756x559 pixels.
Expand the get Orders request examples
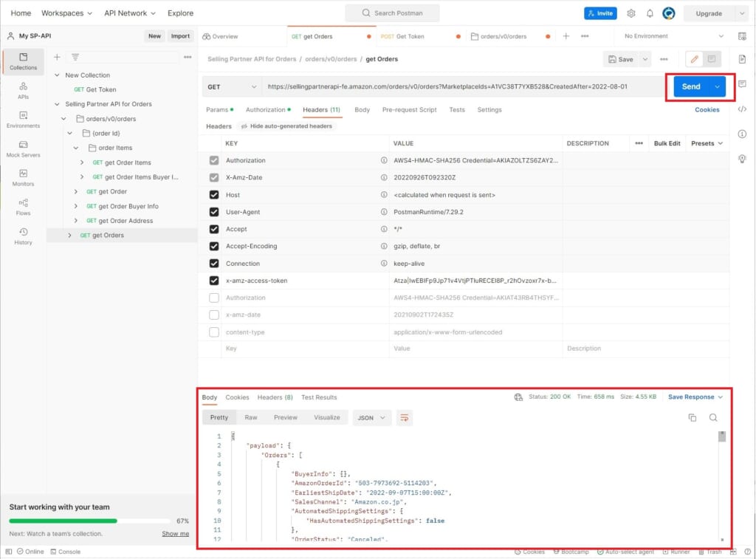(x=69, y=236)
